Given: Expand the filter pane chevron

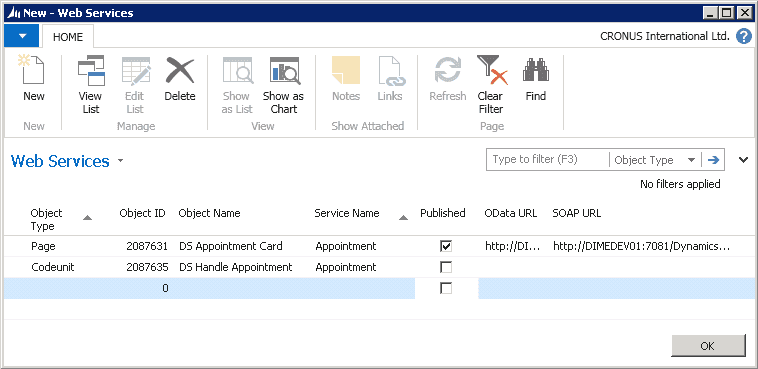Looking at the screenshot, I should 743,160.
